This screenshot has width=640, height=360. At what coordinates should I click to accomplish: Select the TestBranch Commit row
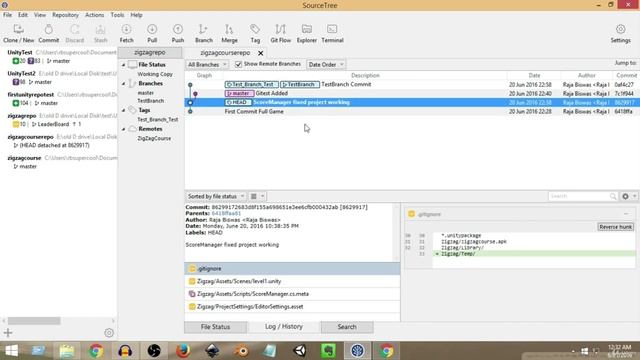[411, 84]
